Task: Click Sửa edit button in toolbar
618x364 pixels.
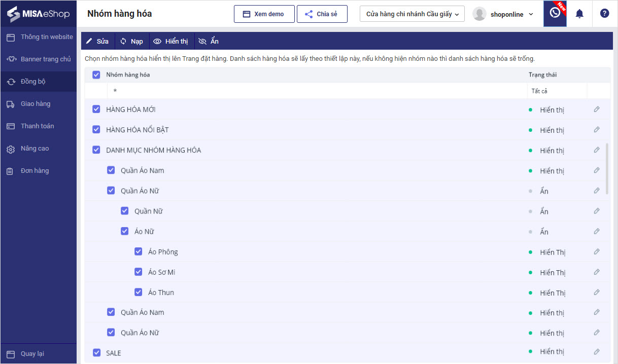Action: (97, 41)
